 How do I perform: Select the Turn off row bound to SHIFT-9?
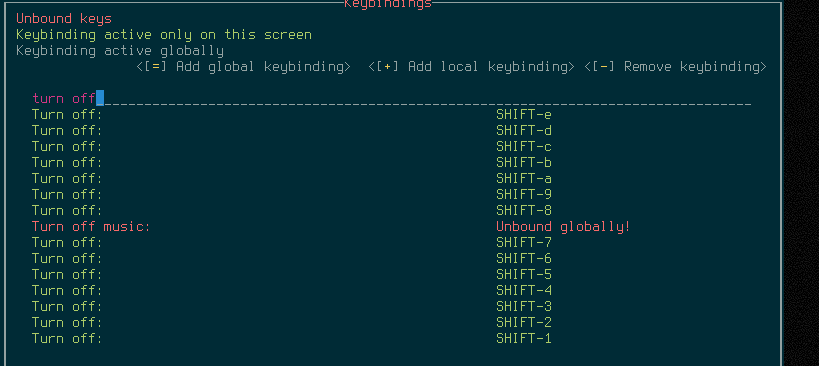(x=391, y=194)
